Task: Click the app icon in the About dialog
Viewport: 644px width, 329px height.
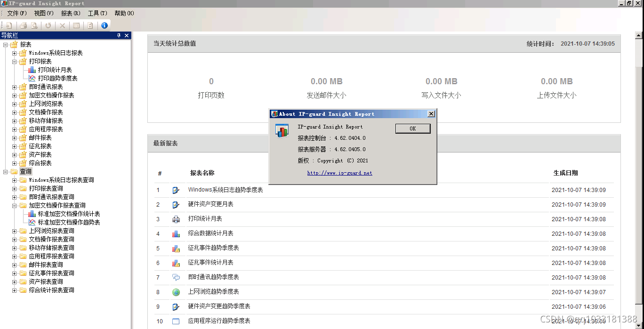Action: [x=282, y=131]
